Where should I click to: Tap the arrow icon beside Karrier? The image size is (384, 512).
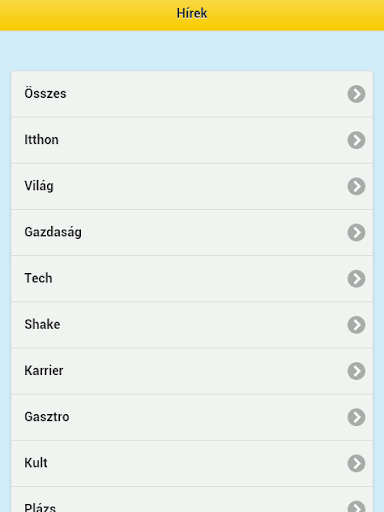(356, 371)
